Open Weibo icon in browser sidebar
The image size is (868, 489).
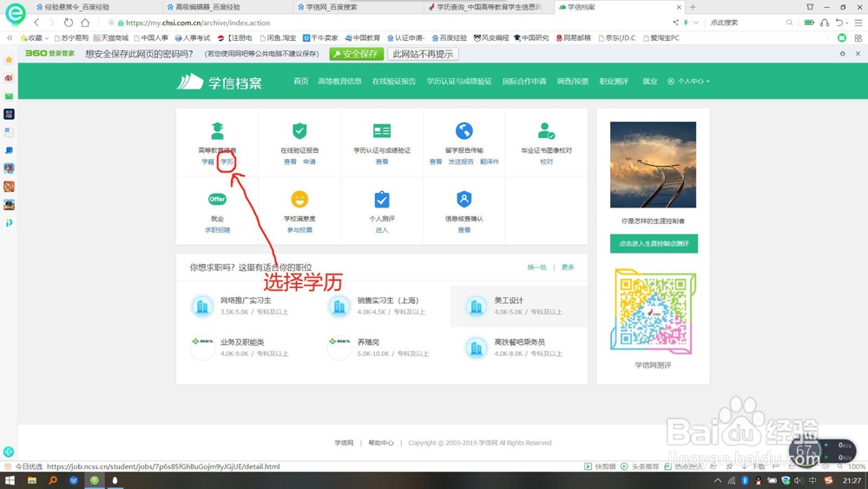(9, 78)
